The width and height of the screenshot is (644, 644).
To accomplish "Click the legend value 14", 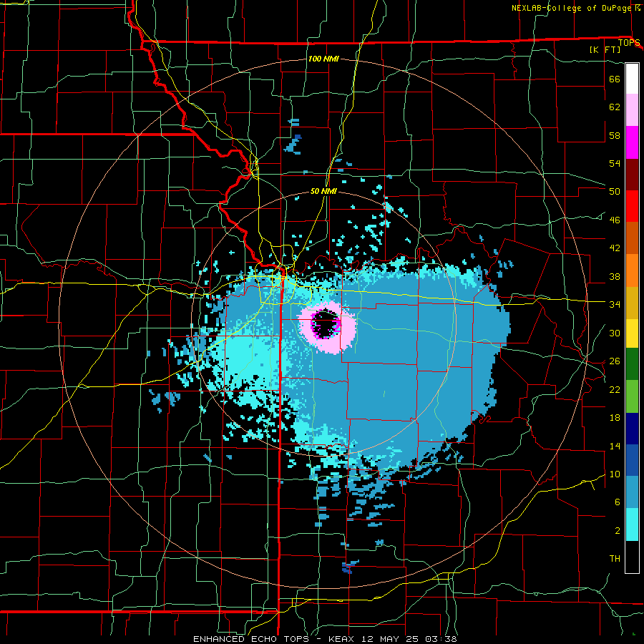I will pos(615,446).
